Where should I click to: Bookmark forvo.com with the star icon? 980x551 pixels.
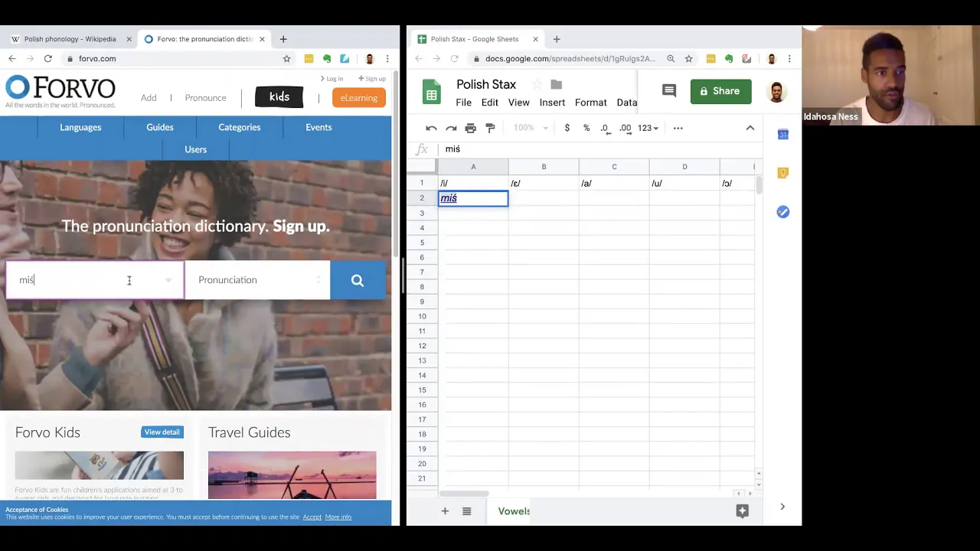point(287,59)
